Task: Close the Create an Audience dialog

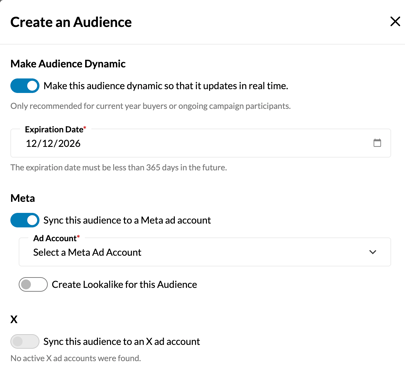Action: [x=395, y=22]
